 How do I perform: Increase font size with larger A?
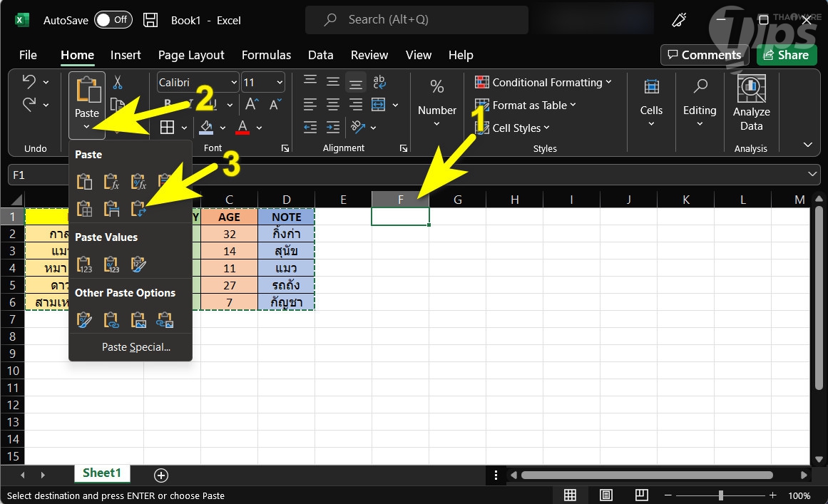(x=251, y=104)
